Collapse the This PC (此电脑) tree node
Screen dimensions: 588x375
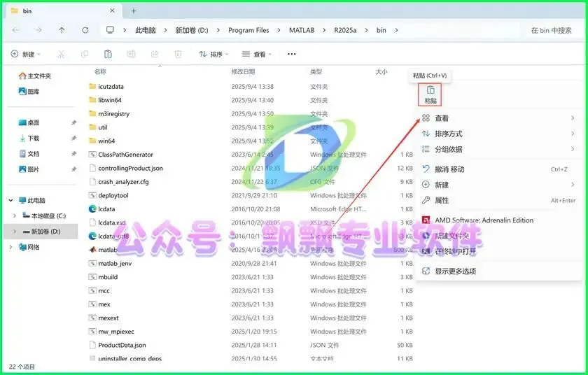tap(11, 200)
